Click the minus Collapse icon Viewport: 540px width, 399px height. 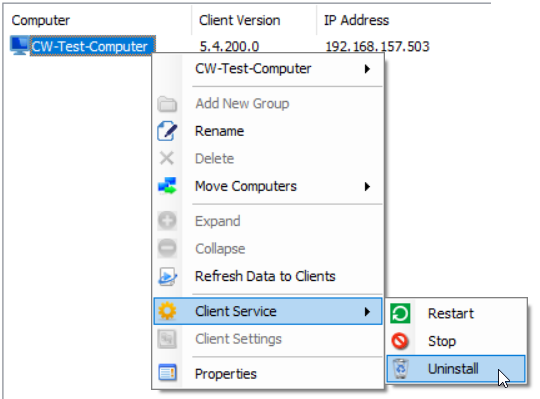(167, 248)
